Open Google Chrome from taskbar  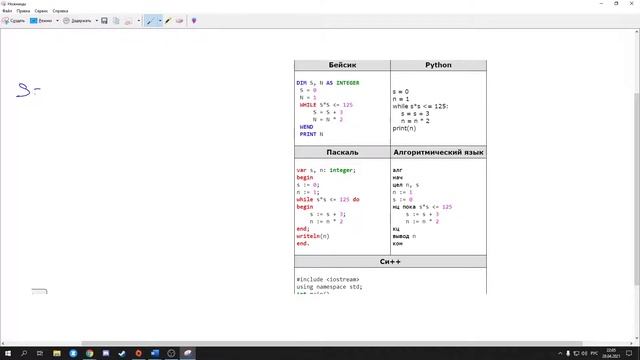(89, 353)
